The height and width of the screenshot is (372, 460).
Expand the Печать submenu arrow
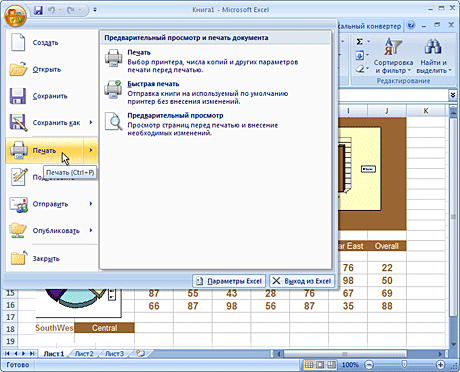pos(91,150)
